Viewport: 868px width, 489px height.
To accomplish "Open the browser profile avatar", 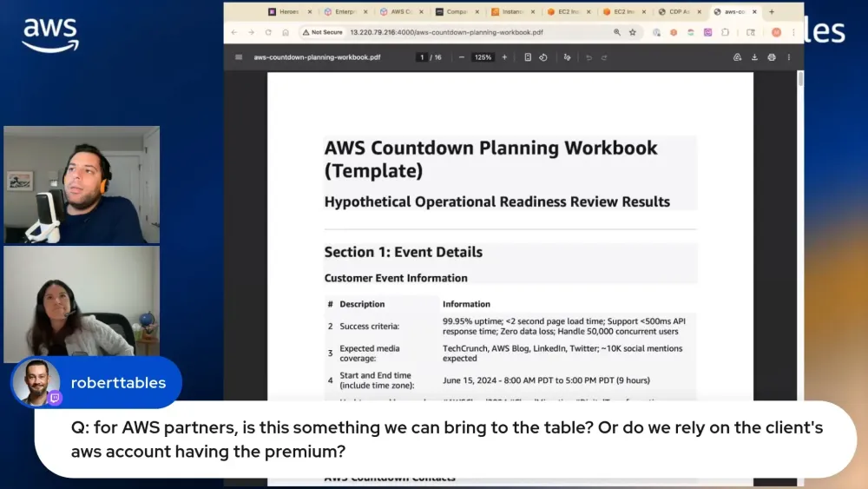I will click(x=777, y=32).
